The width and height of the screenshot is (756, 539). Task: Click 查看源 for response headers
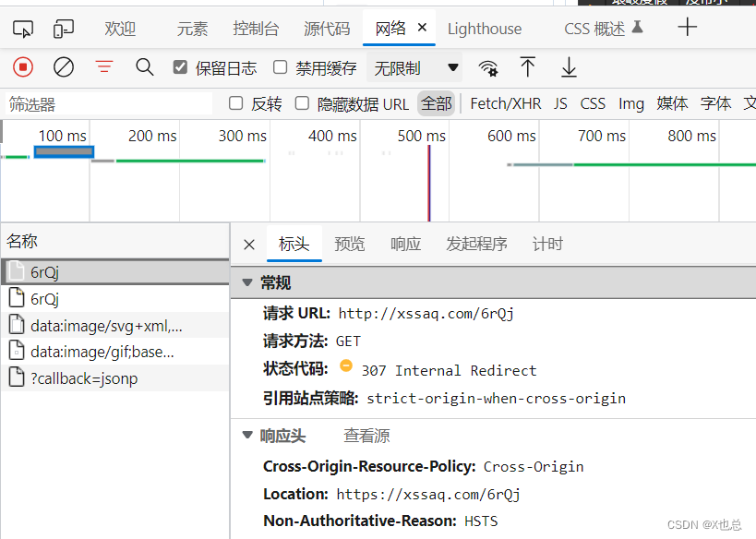pyautogui.click(x=366, y=436)
